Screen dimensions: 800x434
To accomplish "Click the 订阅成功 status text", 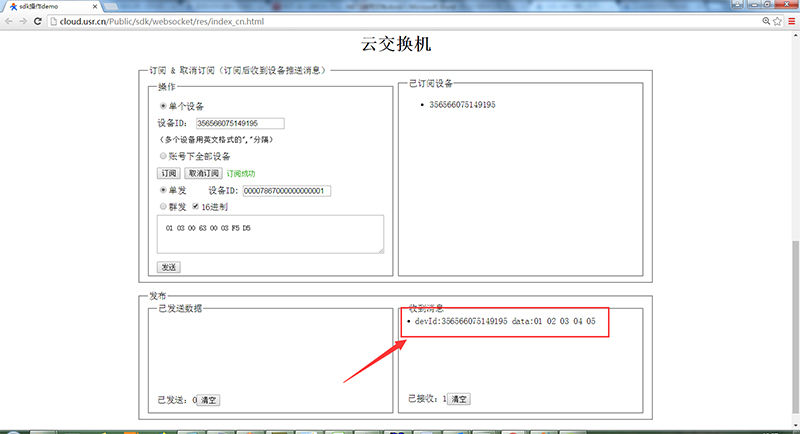I will pos(241,174).
